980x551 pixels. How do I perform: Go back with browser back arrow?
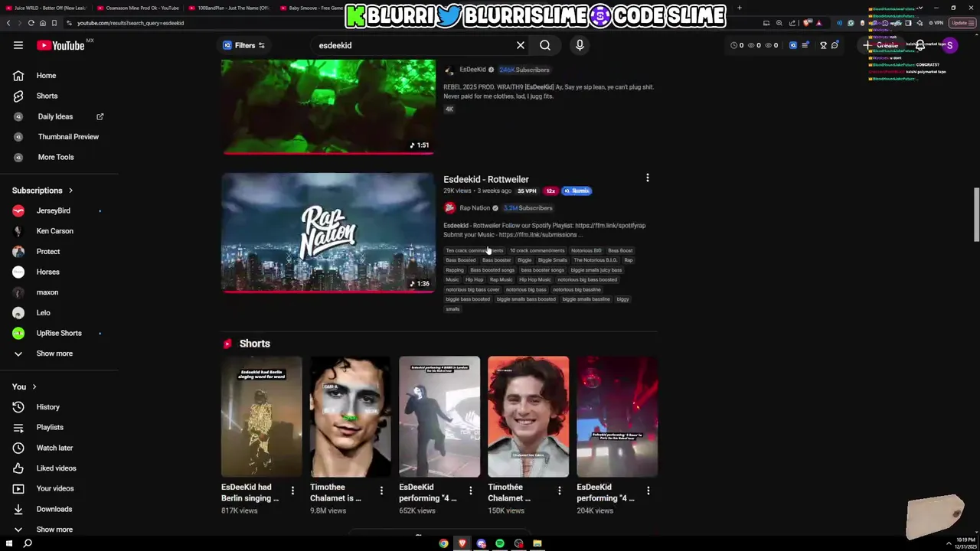pos(8,23)
